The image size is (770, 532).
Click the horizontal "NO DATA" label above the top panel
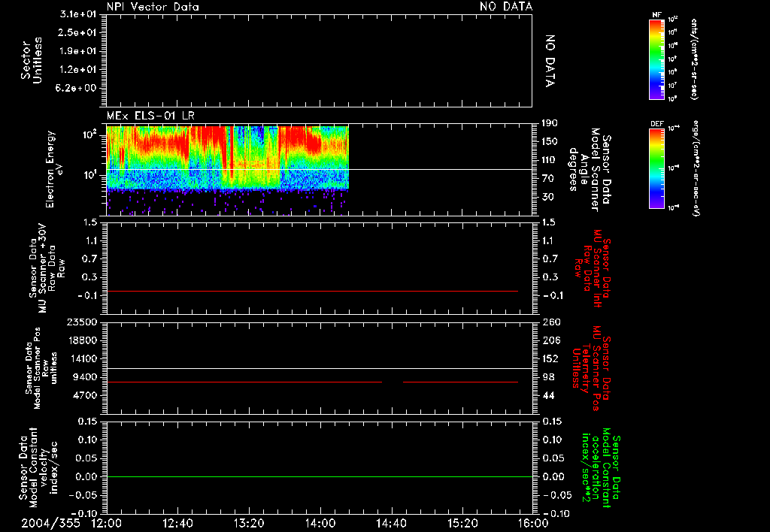506,7
